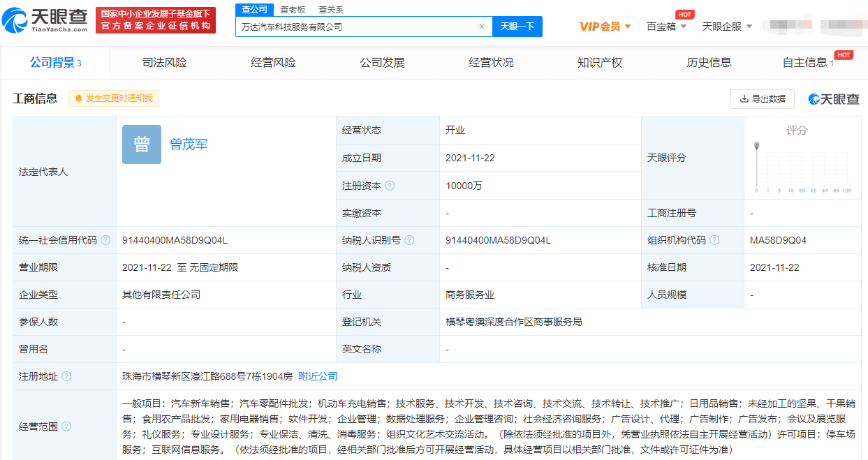Toggle the 发生变更时通知我 change alert

[114, 98]
